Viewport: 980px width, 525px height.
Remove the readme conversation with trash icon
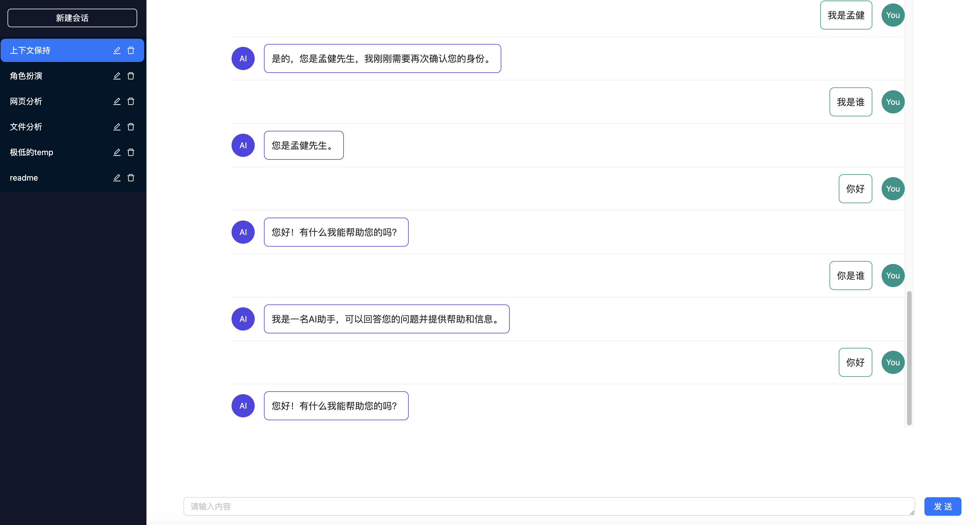pos(131,178)
